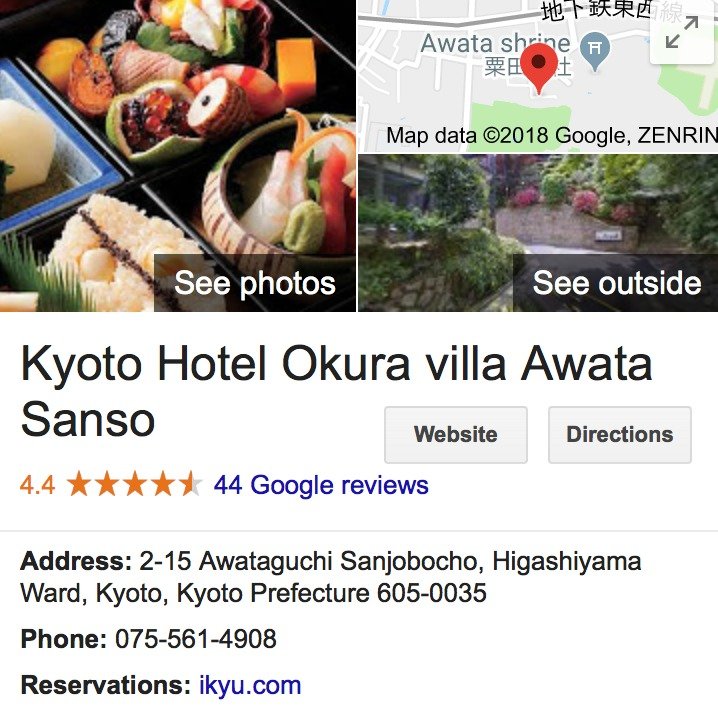Select the Awata shrine torii marker icon

click(595, 51)
